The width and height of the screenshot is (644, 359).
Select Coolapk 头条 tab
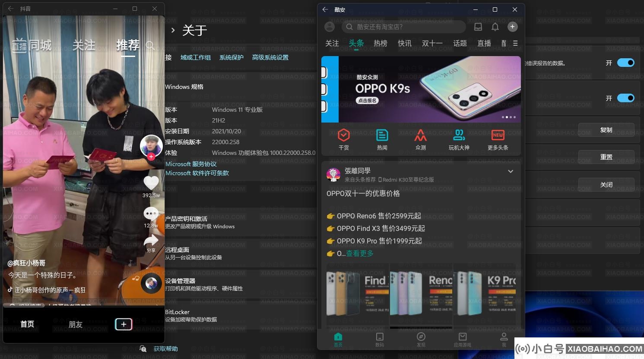click(x=356, y=43)
